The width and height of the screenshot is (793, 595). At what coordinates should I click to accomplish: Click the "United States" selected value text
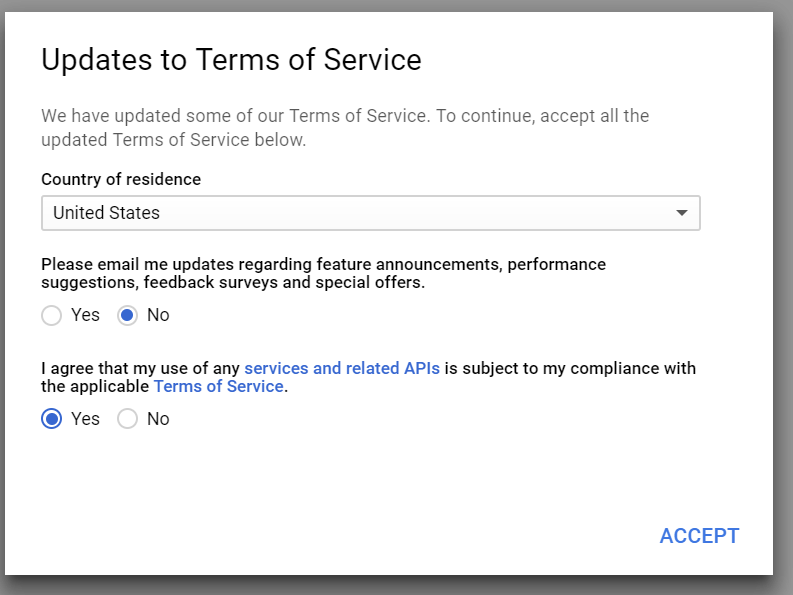(106, 213)
